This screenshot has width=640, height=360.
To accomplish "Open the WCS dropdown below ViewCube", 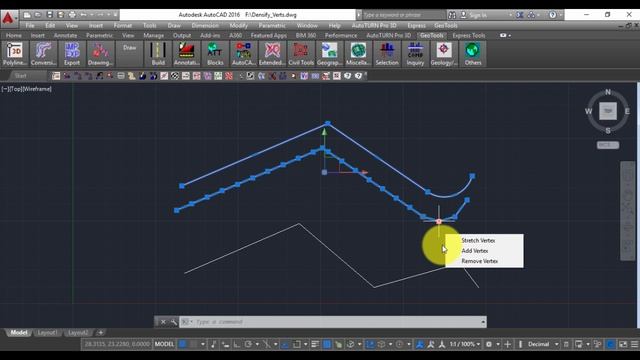I will click(x=608, y=145).
